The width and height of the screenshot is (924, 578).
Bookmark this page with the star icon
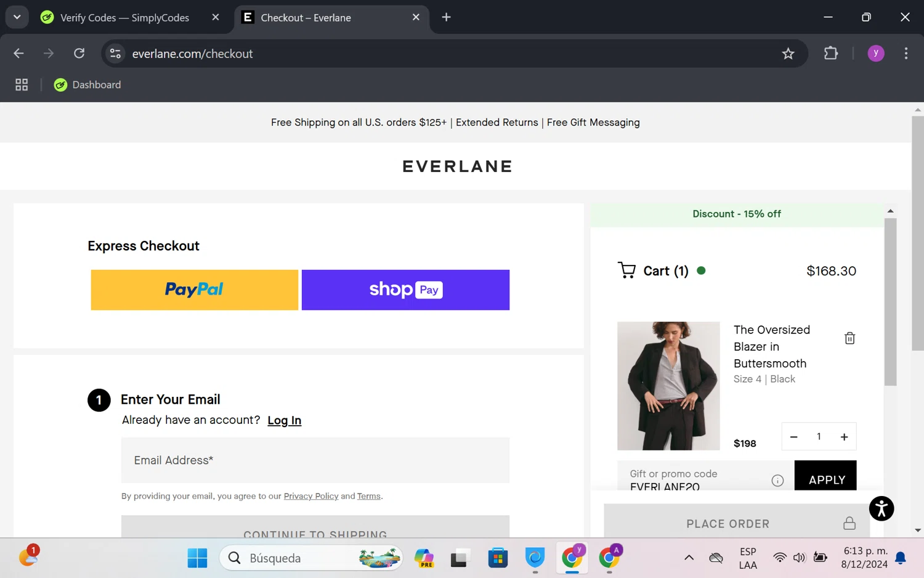(x=788, y=54)
